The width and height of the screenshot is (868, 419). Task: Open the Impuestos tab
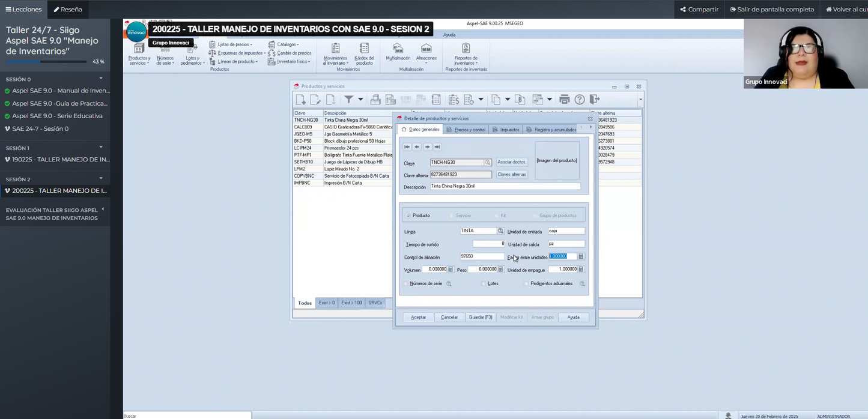[506, 130]
